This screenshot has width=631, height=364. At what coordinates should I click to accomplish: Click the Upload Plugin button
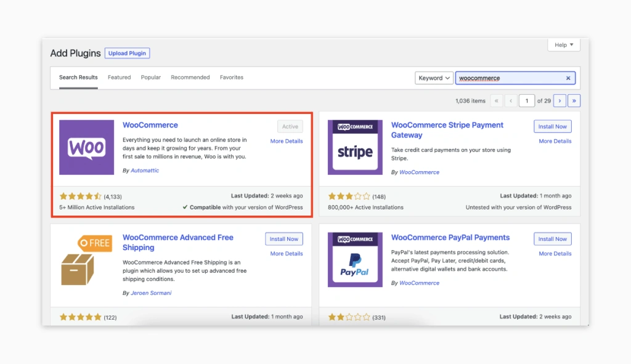point(127,53)
